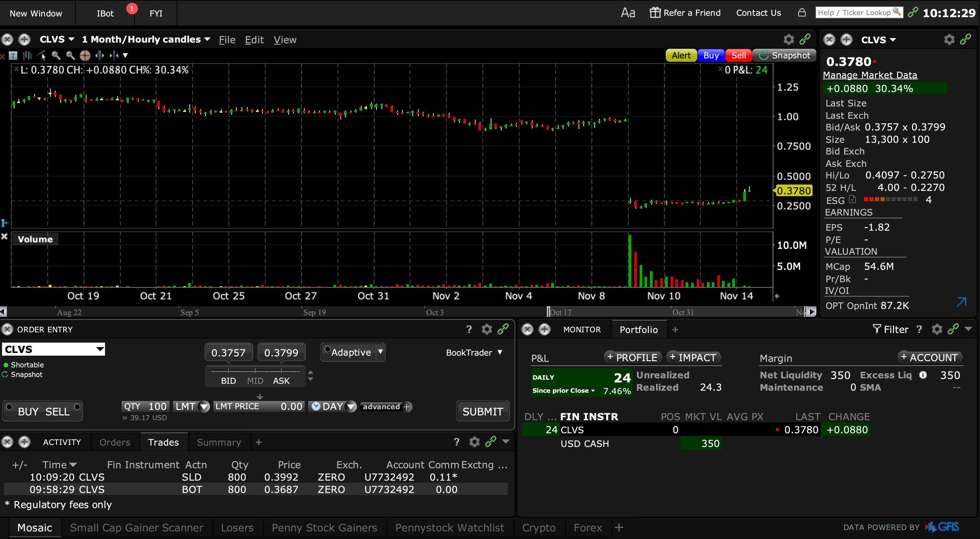Screen dimensions: 980x539
Task: Open the Refer a Friend gift icon
Action: (655, 13)
